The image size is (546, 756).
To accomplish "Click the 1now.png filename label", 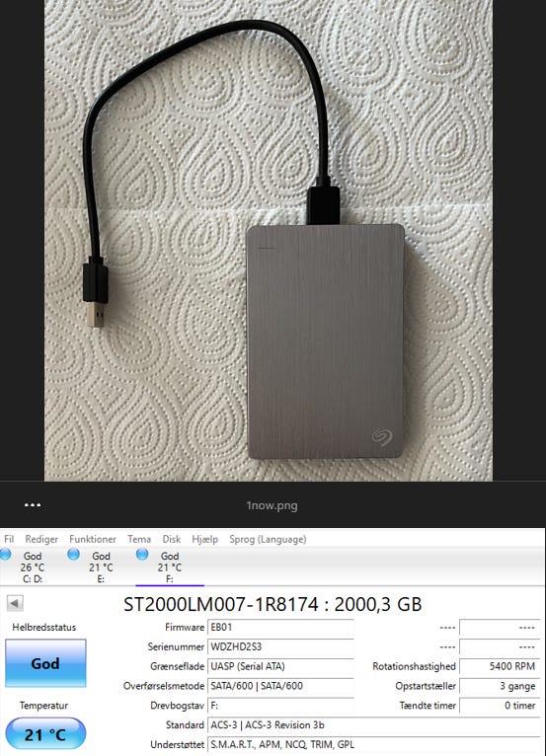I will pyautogui.click(x=273, y=505).
